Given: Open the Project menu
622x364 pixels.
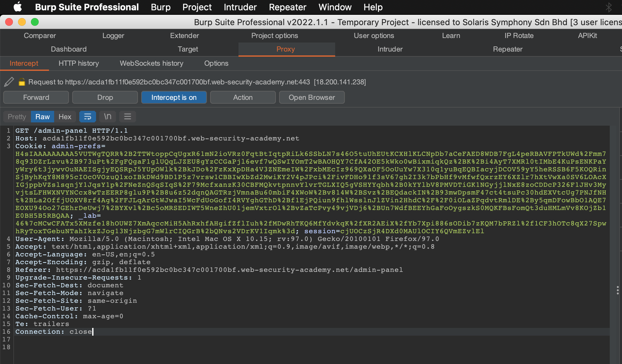Looking at the screenshot, I should (197, 7).
